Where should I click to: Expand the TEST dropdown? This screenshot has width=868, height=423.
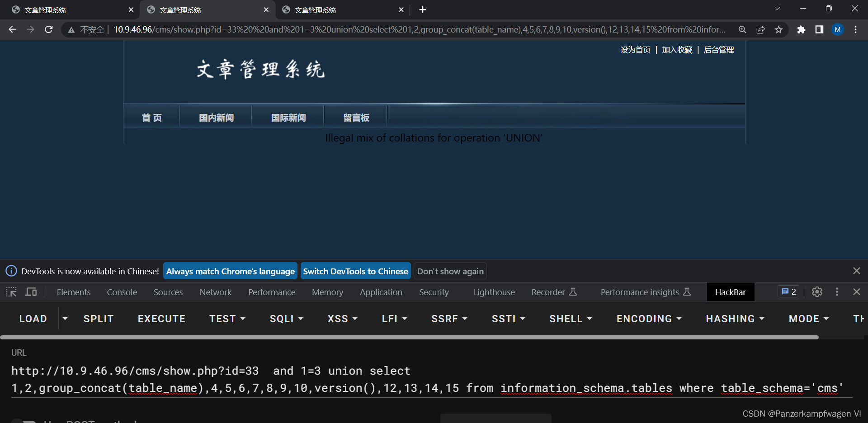(x=227, y=319)
